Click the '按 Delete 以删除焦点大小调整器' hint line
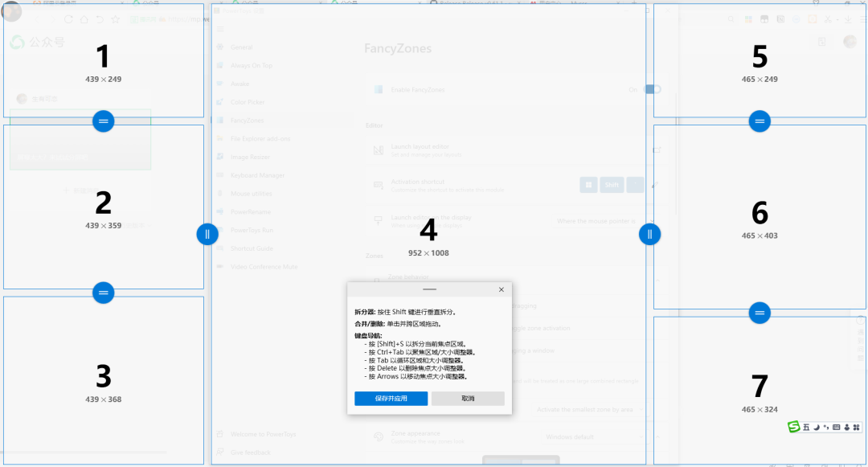 416,368
